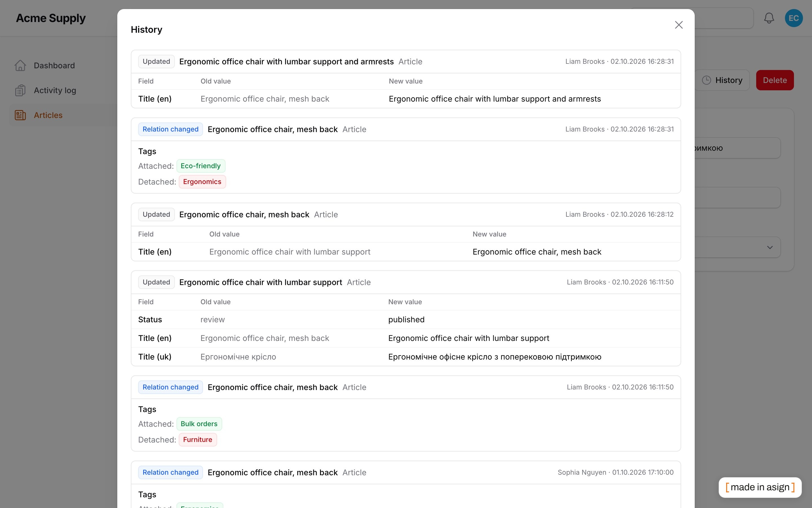Click the Updated badge at 16:28:12

coord(156,214)
